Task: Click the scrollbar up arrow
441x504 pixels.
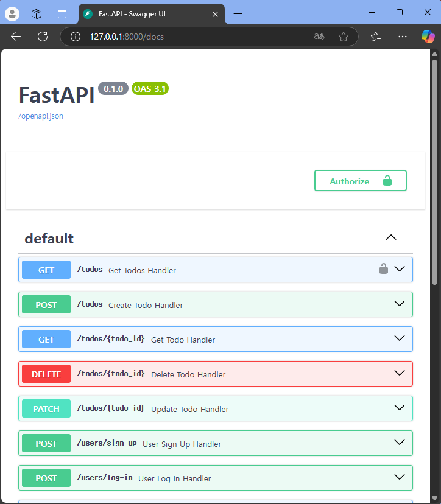Action: [x=434, y=54]
